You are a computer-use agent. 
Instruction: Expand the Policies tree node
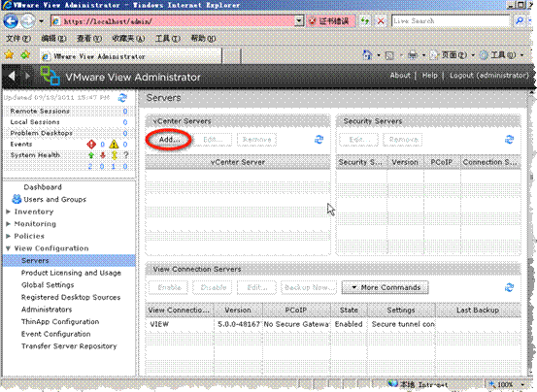coord(8,236)
